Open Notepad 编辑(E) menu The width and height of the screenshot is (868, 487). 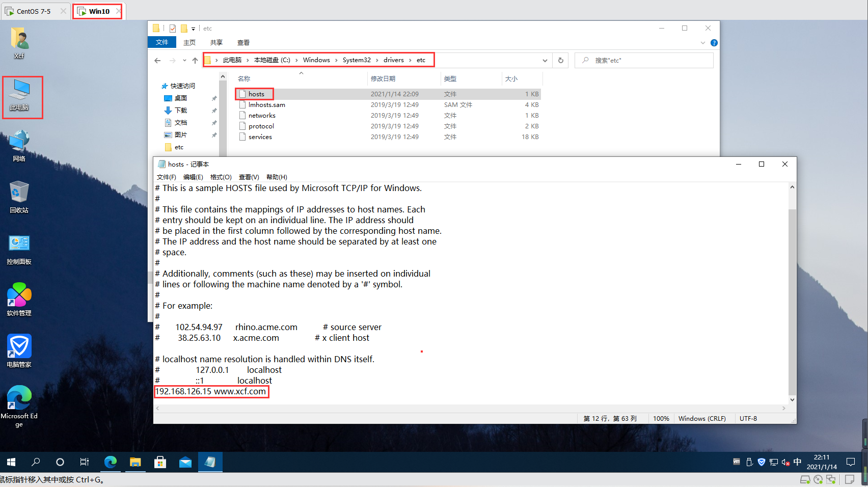pos(193,177)
